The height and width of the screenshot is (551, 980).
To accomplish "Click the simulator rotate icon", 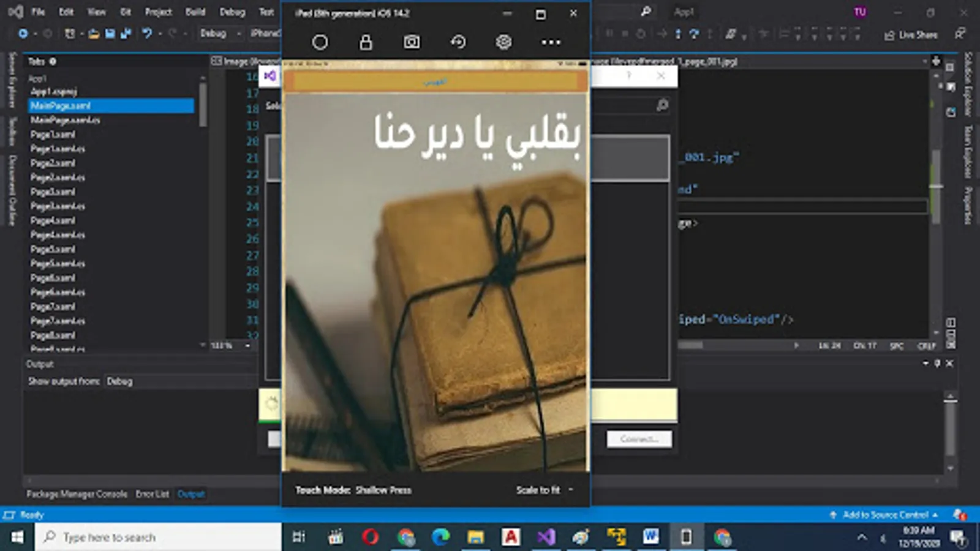I will 458,42.
